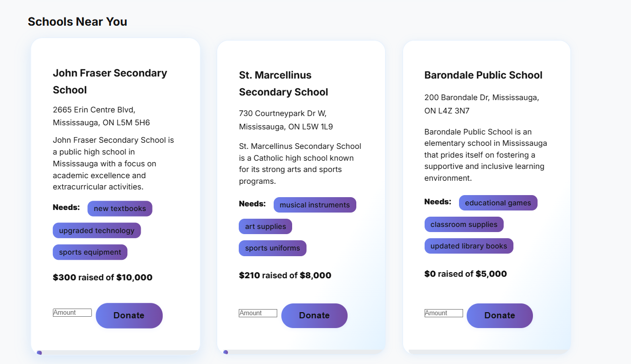The height and width of the screenshot is (364, 631).
Task: Click the Barondale Public School title
Action: tap(483, 75)
